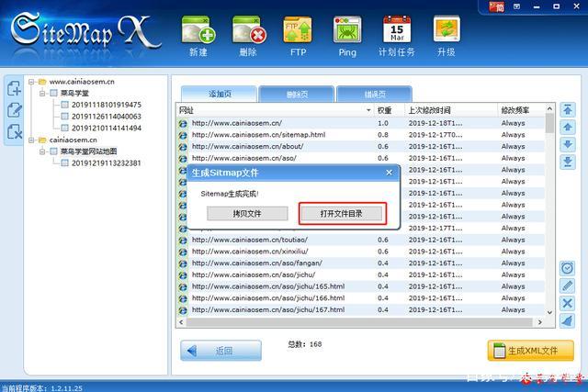The width and height of the screenshot is (588, 392).
Task: Click the clock time-setting icon on right
Action: 568,268
